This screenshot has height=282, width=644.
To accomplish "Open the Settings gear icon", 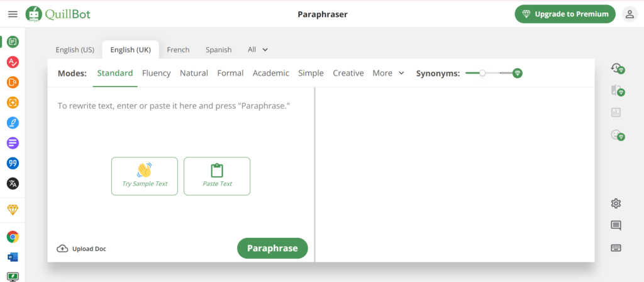I will [x=616, y=203].
